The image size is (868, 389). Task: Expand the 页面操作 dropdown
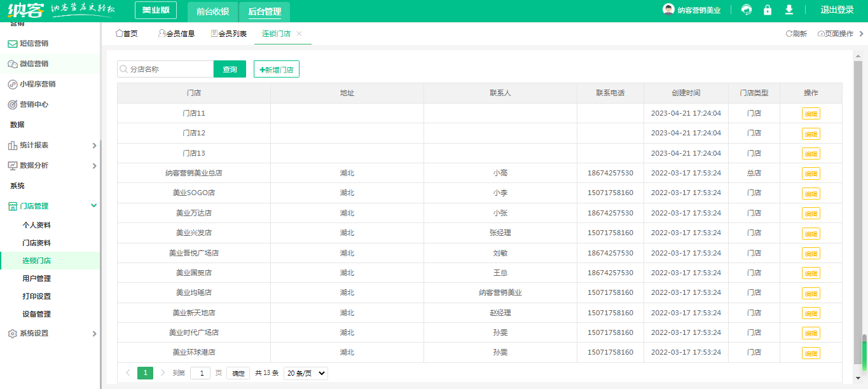pyautogui.click(x=839, y=34)
